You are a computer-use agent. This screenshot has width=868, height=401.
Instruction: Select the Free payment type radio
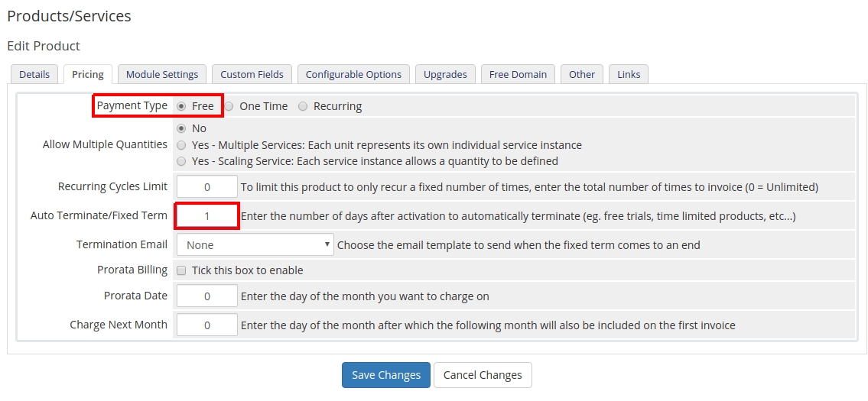pos(181,106)
